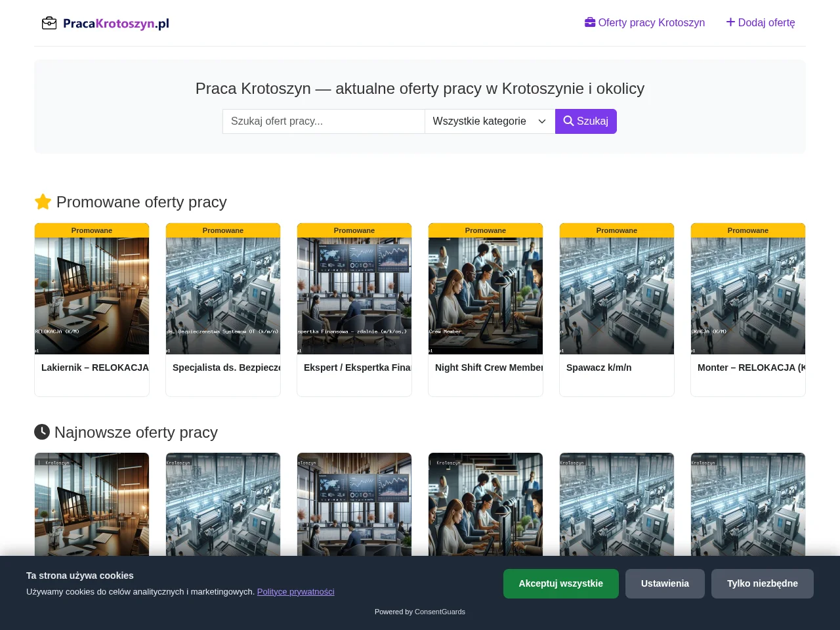840x630 pixels.
Task: Click the Specjalista ds. Bezpiecze title text
Action: pyautogui.click(x=226, y=367)
